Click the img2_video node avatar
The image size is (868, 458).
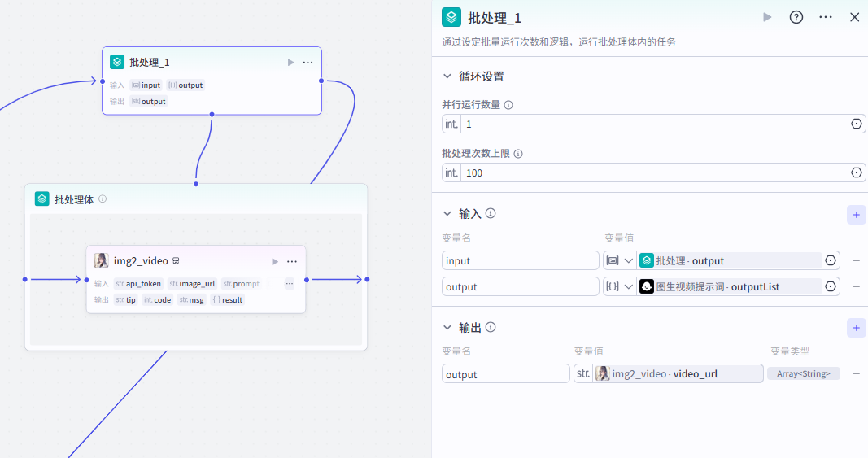point(102,260)
